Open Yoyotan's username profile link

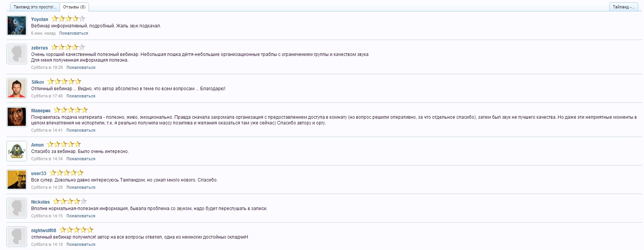pyautogui.click(x=40, y=19)
